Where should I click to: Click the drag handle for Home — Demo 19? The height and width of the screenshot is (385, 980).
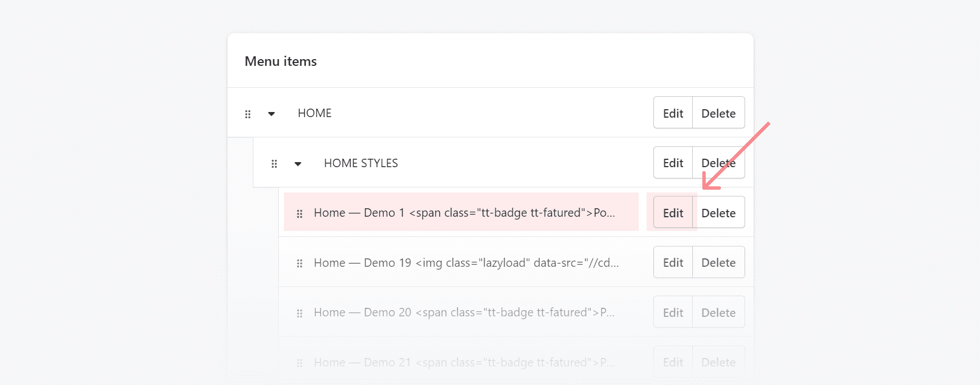[x=300, y=263]
